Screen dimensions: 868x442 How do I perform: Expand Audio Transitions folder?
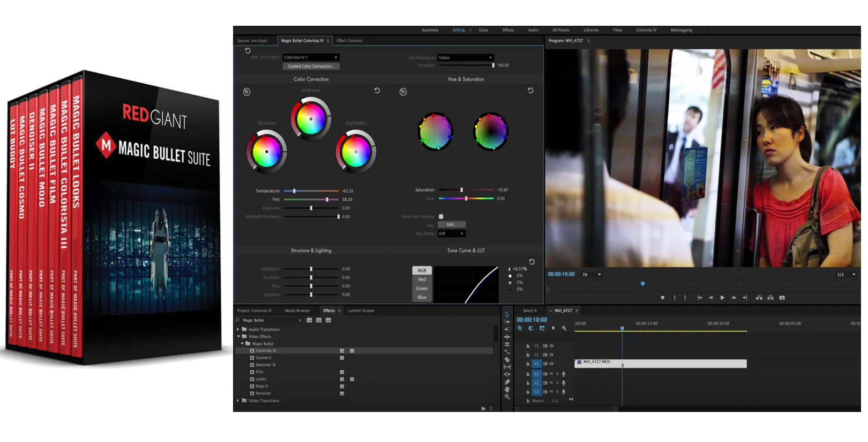click(x=238, y=329)
